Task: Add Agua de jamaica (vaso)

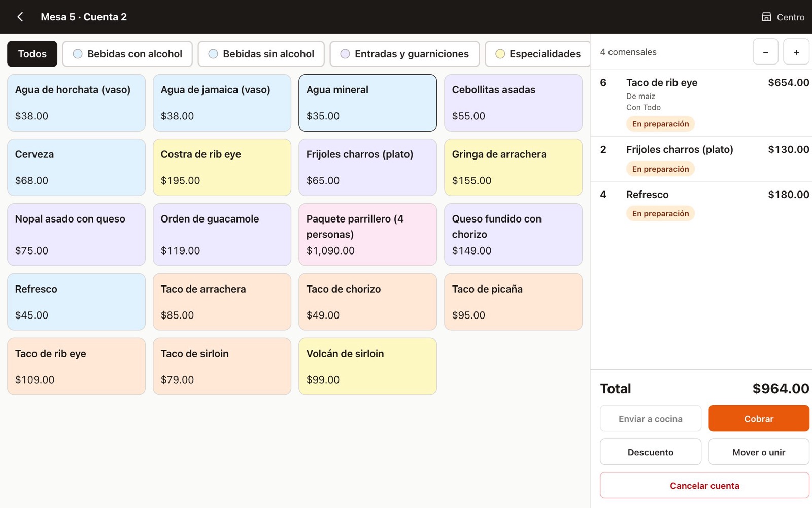Action: point(222,103)
